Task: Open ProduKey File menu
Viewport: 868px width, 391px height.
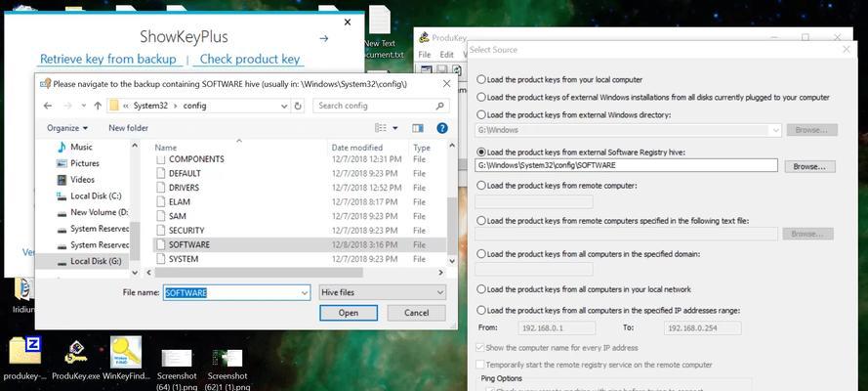Action: pos(425,55)
